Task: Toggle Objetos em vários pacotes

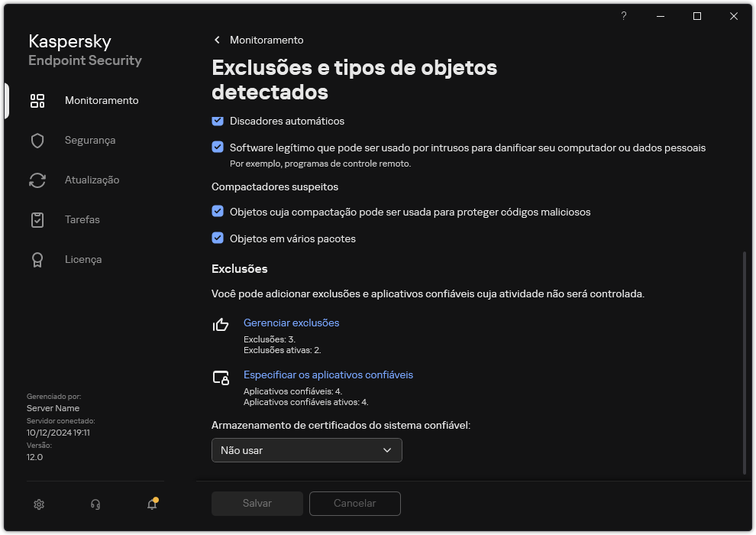Action: 216,238
